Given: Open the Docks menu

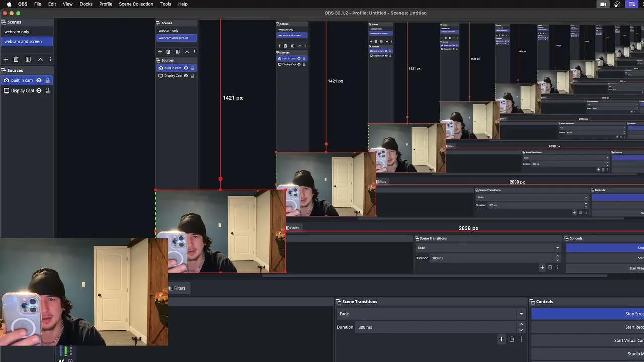Looking at the screenshot, I should 86,4.
